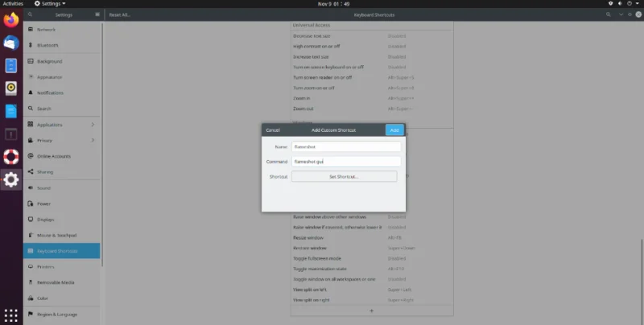Select Toggle fullscreen mode row

(x=372, y=258)
